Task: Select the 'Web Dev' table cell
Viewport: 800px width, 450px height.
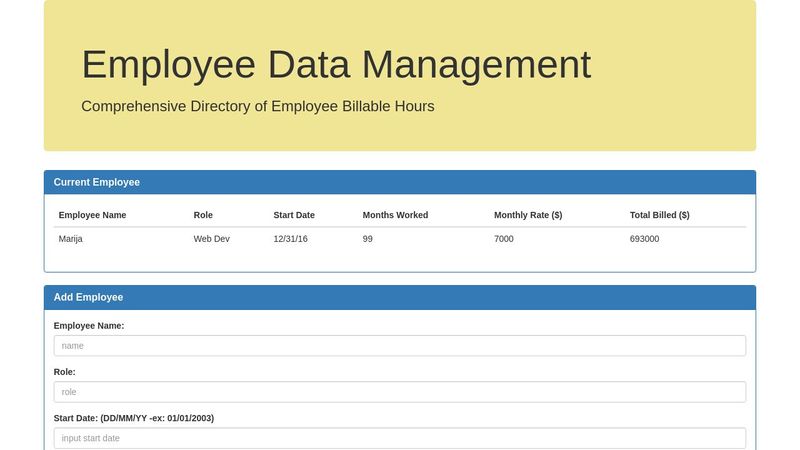Action: tap(212, 239)
